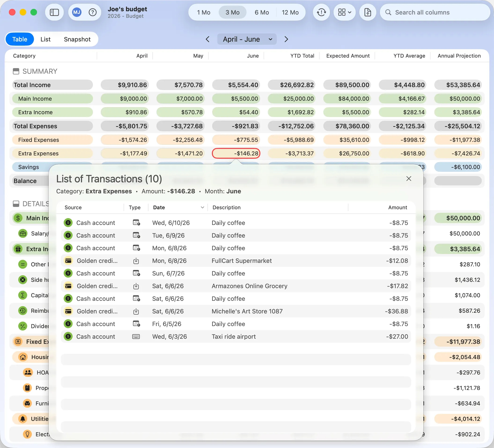Select the Main Income summary row label
The width and height of the screenshot is (494, 448).
[x=52, y=99]
